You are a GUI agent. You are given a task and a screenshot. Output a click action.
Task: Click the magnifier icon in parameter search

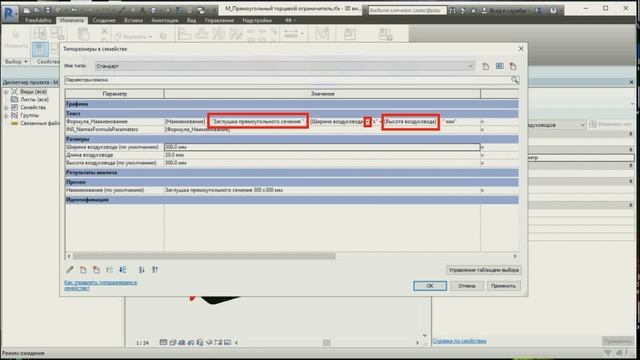514,80
